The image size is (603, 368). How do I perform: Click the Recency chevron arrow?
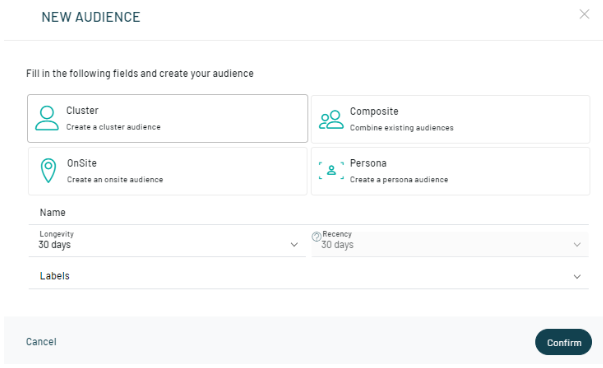[x=577, y=245]
